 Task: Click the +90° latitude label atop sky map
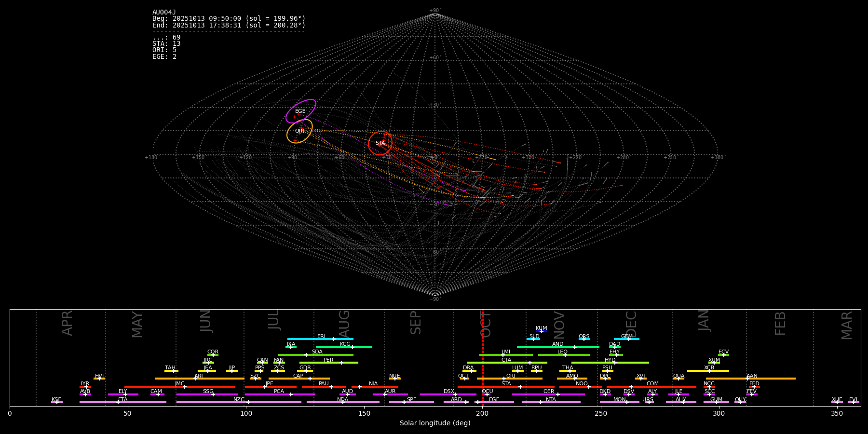pyautogui.click(x=435, y=10)
